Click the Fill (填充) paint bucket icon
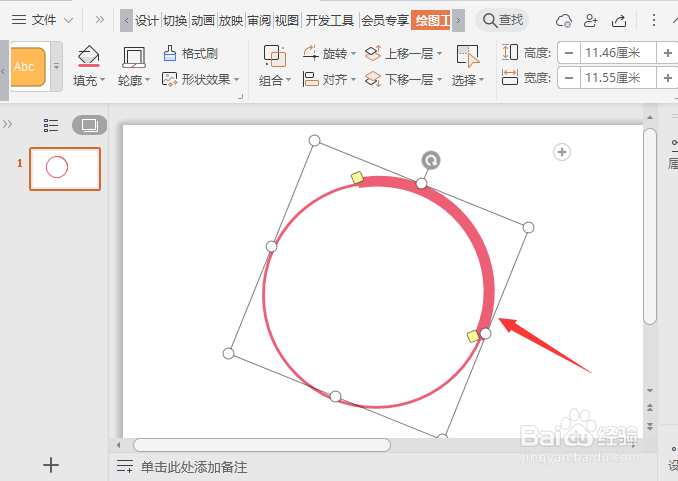The height and width of the screenshot is (481, 678). point(89,57)
